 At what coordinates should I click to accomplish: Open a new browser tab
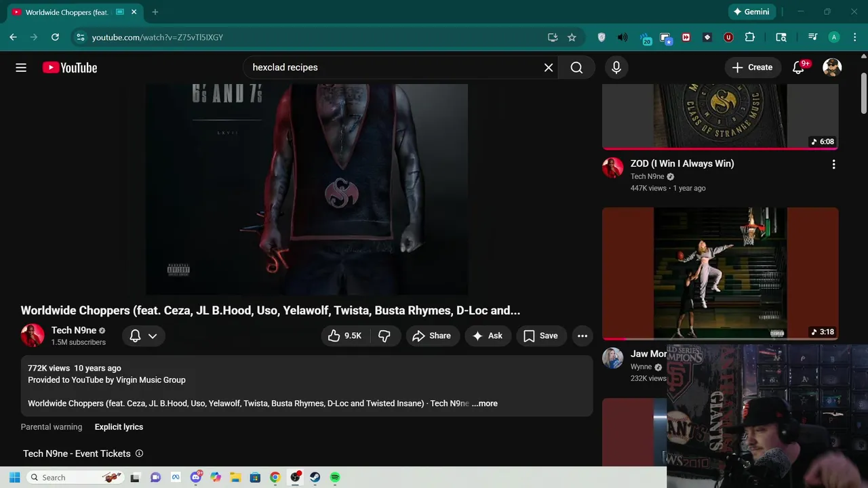tap(155, 12)
